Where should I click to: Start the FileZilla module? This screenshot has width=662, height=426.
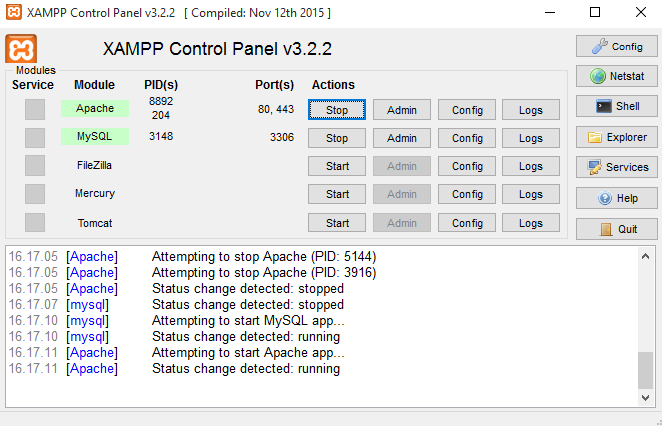[x=337, y=166]
